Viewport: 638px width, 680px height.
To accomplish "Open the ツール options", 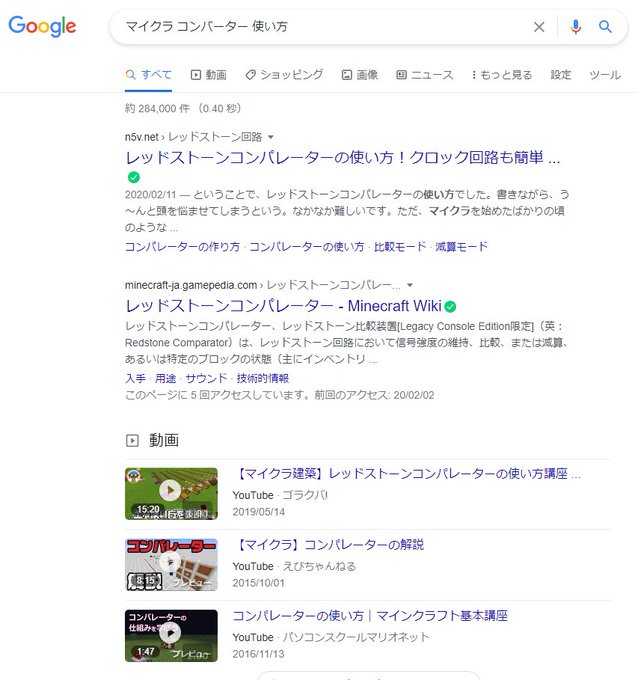I will coord(605,75).
